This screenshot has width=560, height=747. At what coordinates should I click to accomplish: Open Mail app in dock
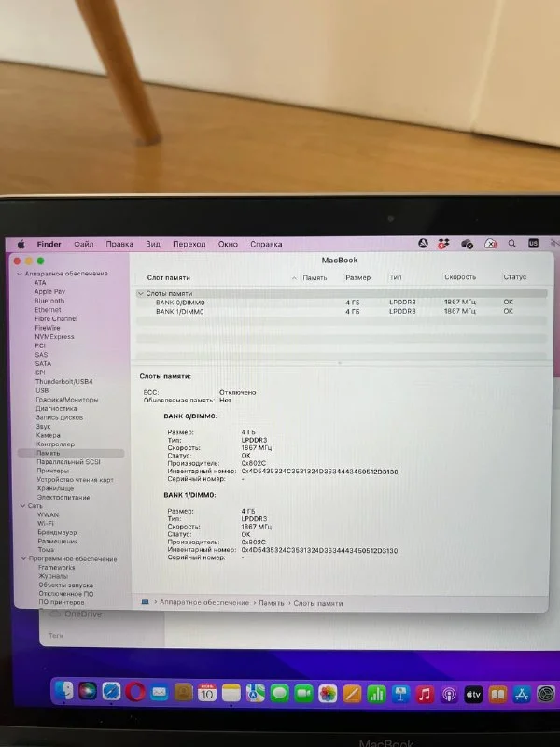[160, 692]
